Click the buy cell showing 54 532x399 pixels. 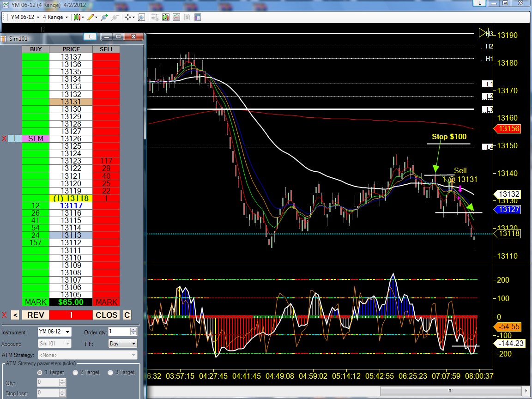coord(36,228)
